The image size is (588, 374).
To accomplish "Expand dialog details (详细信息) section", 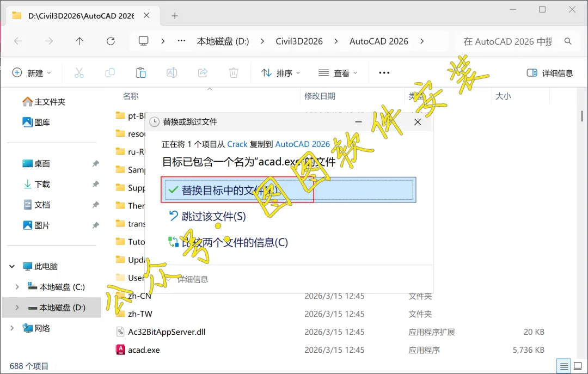I will pos(187,279).
